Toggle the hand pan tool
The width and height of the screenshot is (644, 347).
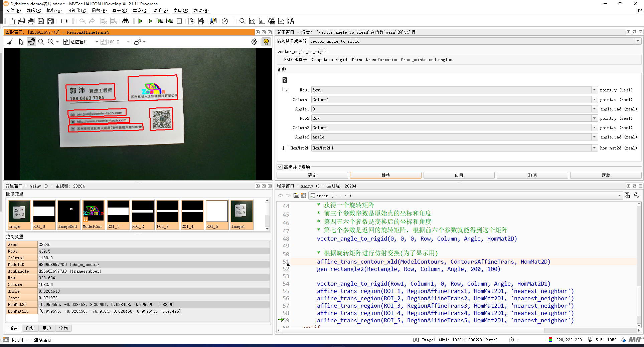point(31,42)
